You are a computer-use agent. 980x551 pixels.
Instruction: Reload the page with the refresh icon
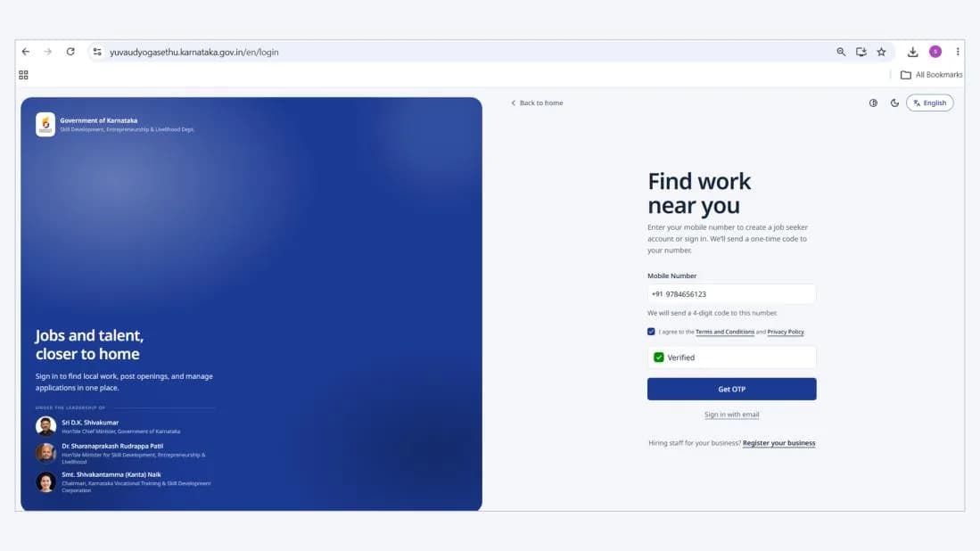(70, 52)
